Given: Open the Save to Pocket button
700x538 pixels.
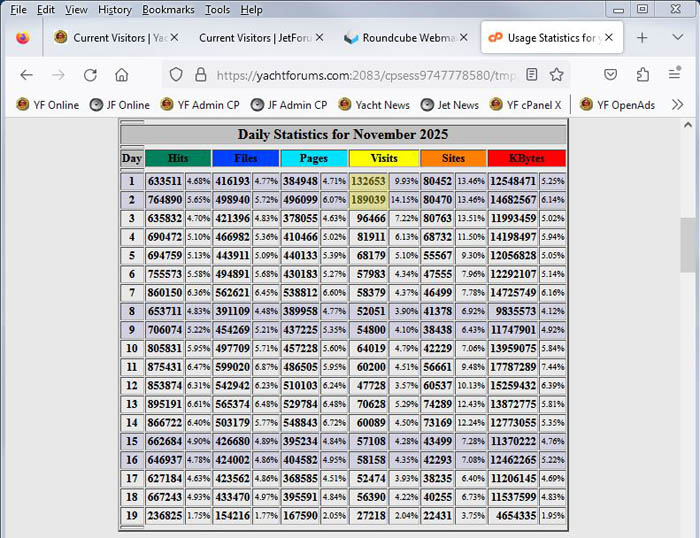Looking at the screenshot, I should click(610, 75).
